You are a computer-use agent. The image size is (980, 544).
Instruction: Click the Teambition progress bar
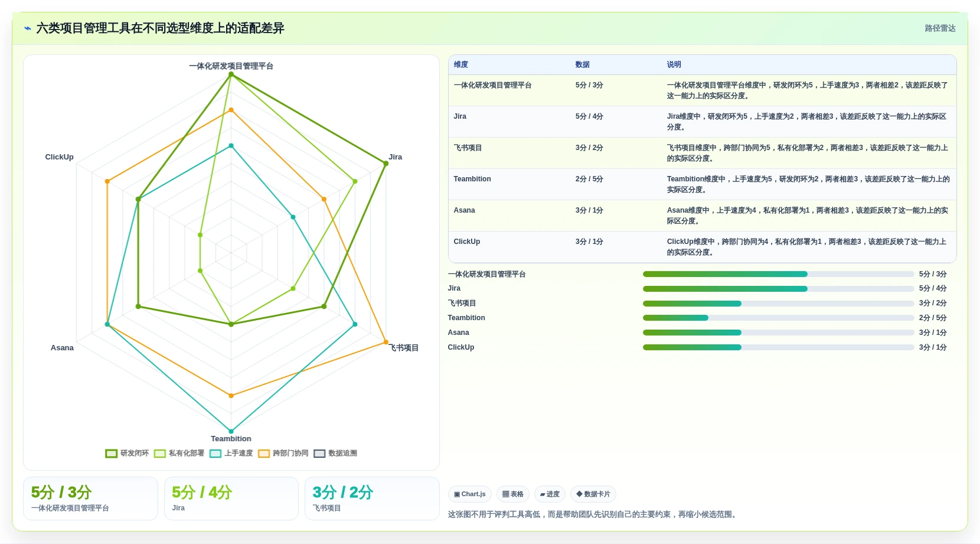[778, 318]
